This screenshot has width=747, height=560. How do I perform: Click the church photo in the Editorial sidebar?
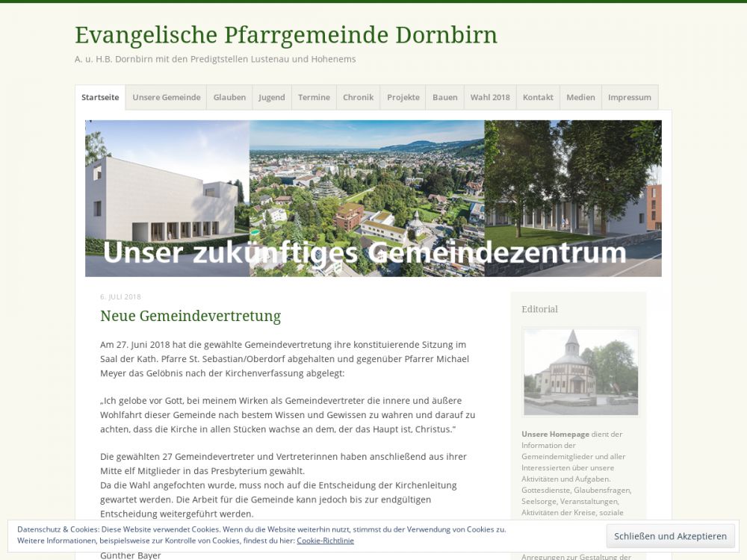coord(580,372)
